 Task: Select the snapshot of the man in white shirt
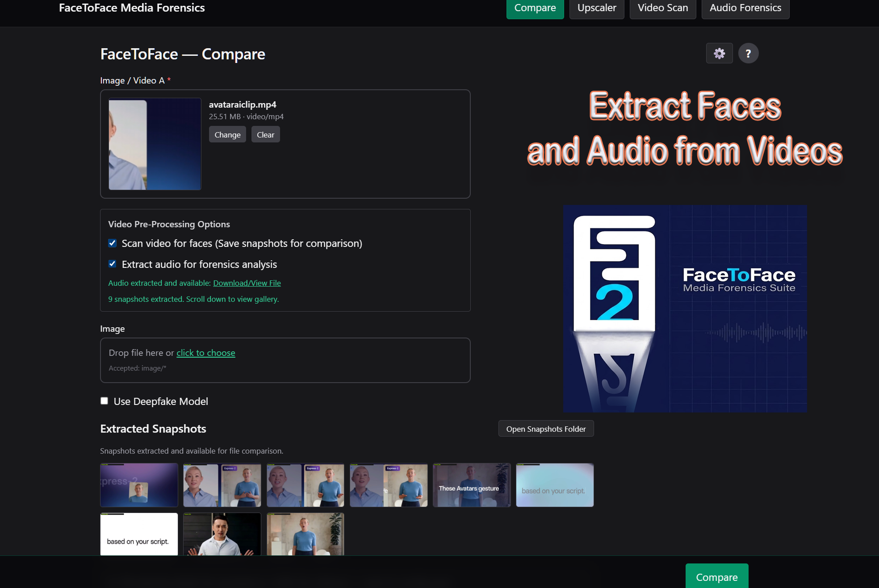point(222,534)
